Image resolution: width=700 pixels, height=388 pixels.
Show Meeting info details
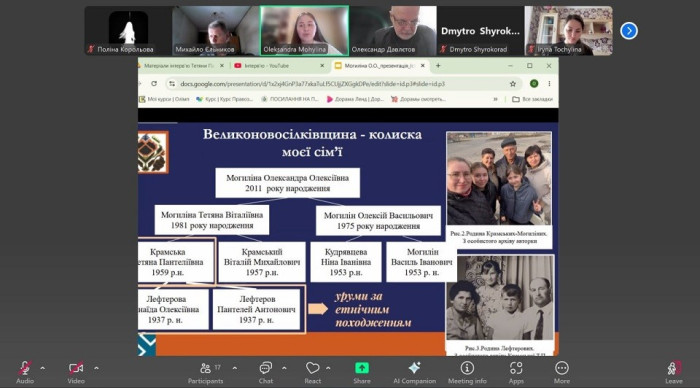[467, 372]
